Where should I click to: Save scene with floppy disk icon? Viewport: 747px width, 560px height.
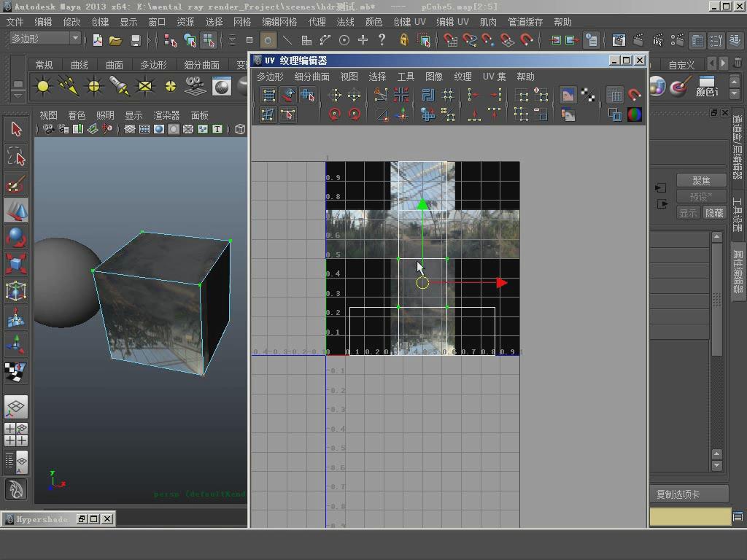coord(135,41)
